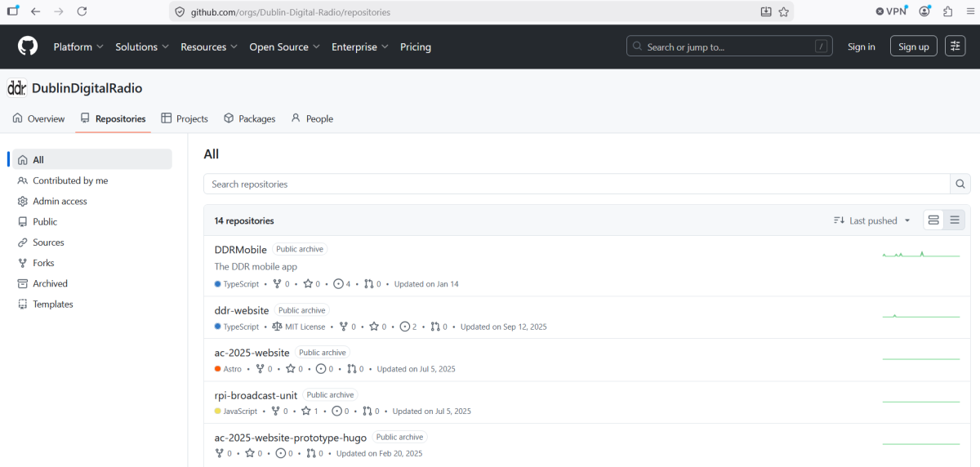
Task: Open the rpi-broadcast-unit repository
Action: pos(256,395)
